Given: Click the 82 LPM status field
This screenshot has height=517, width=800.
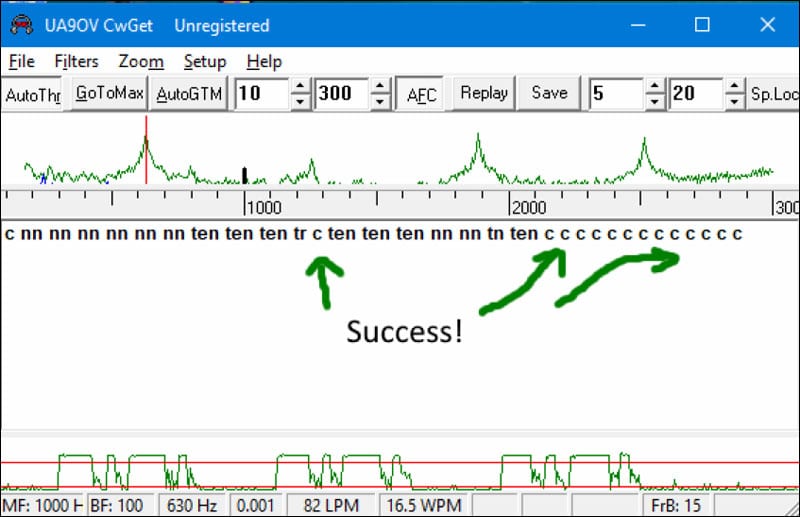Looking at the screenshot, I should point(331,505).
